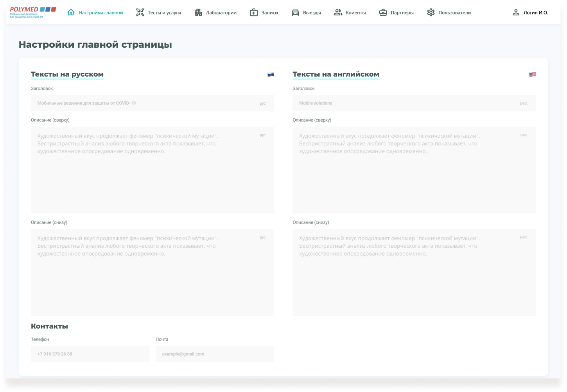Click the people icon for Клиенты
Image resolution: width=567 pixels, height=392 pixels.
point(338,13)
